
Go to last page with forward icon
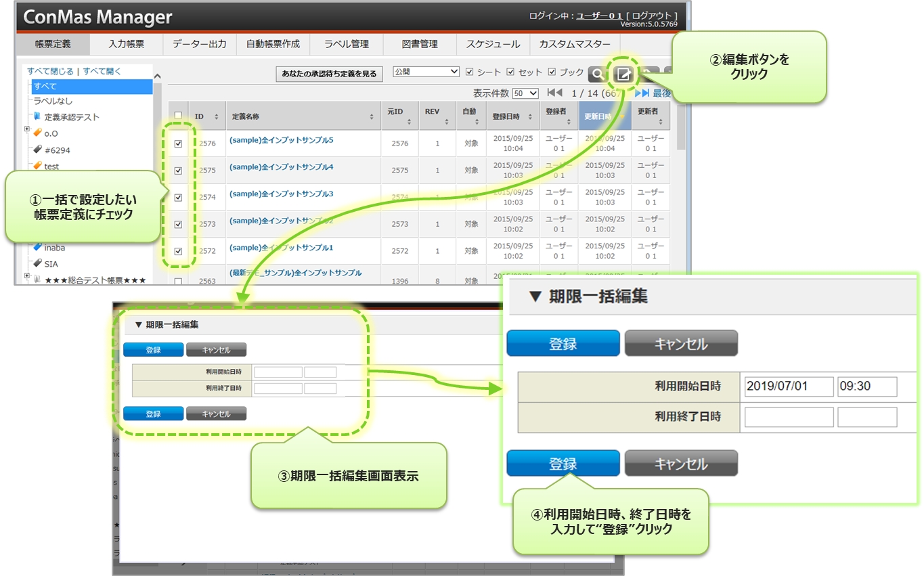click(x=642, y=93)
